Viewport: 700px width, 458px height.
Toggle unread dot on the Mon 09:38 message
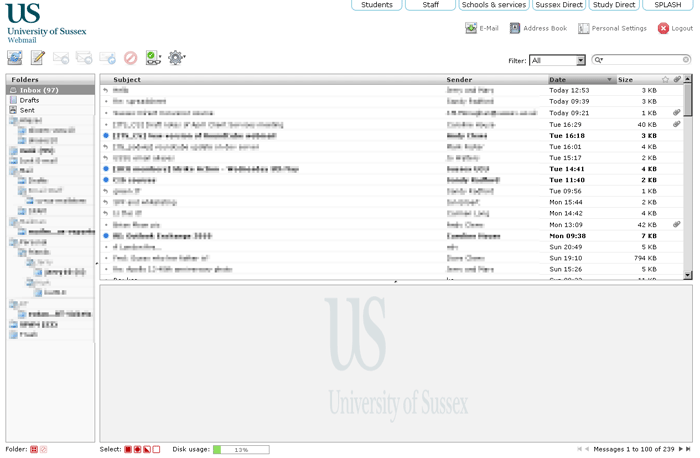[x=106, y=236]
